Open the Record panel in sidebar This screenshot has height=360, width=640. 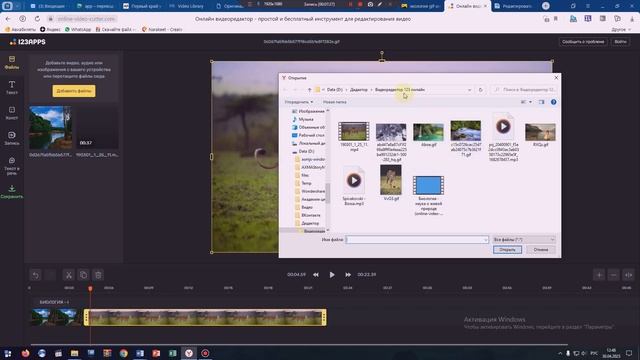(x=12, y=138)
